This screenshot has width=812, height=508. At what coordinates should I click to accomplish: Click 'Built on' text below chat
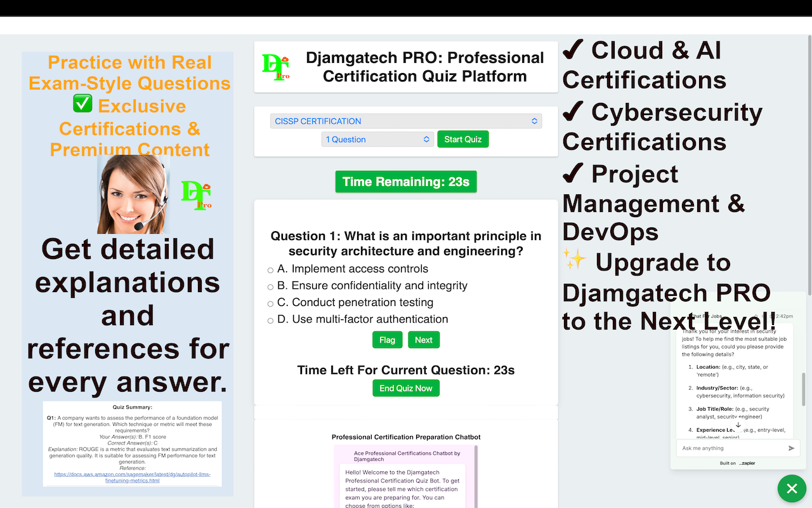[x=728, y=464]
